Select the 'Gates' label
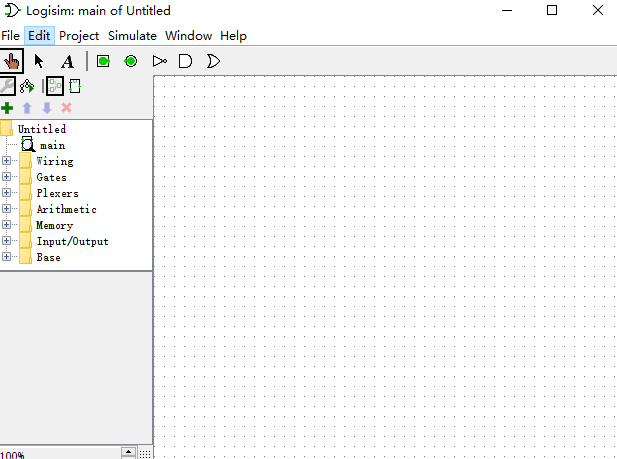Image resolution: width=617 pixels, height=459 pixels. point(52,178)
